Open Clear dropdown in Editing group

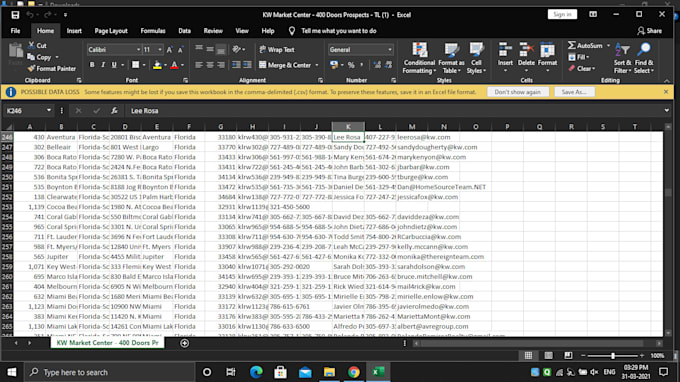pos(582,69)
